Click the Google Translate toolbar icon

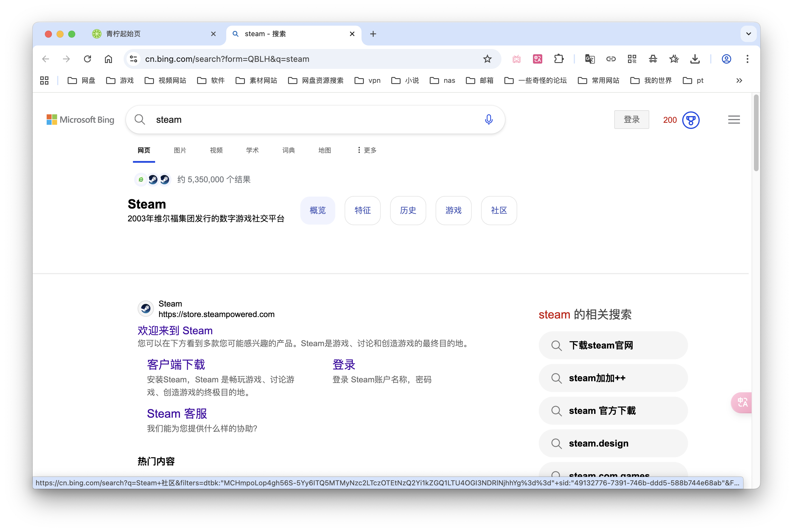click(590, 59)
